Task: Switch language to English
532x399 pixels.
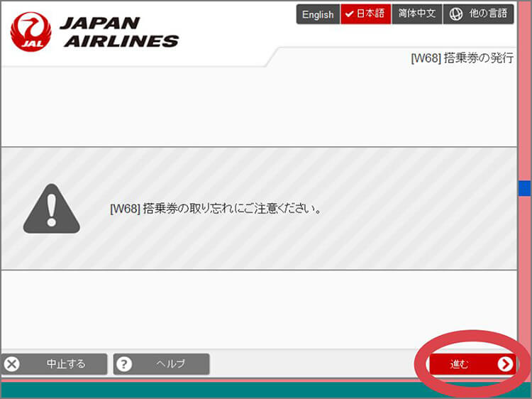Action: tap(318, 14)
